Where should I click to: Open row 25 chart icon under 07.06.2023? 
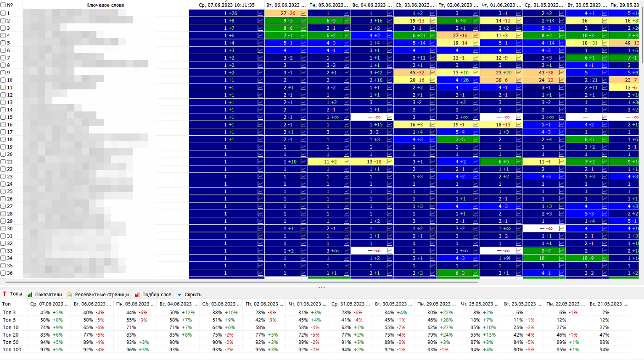[x=260, y=191]
